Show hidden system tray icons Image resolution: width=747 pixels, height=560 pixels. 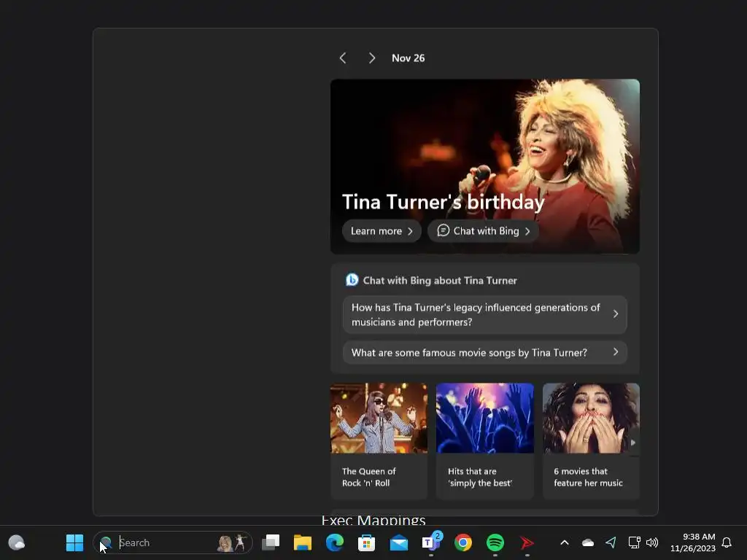565,542
